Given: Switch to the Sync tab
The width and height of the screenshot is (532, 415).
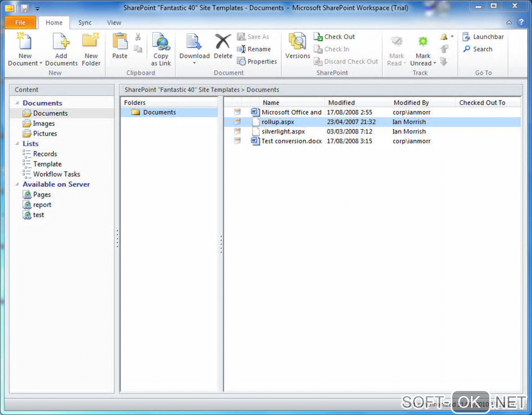Looking at the screenshot, I should pyautogui.click(x=85, y=22).
